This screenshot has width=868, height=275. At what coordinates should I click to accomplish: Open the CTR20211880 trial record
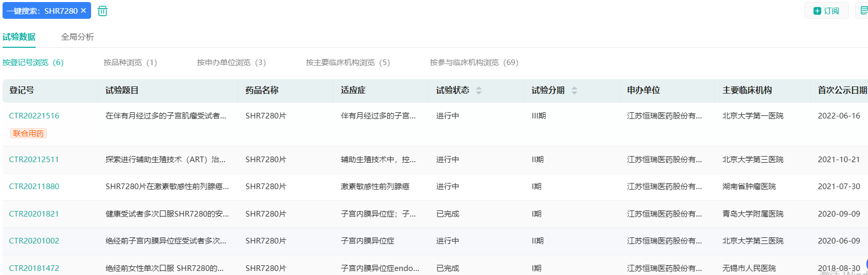click(34, 187)
